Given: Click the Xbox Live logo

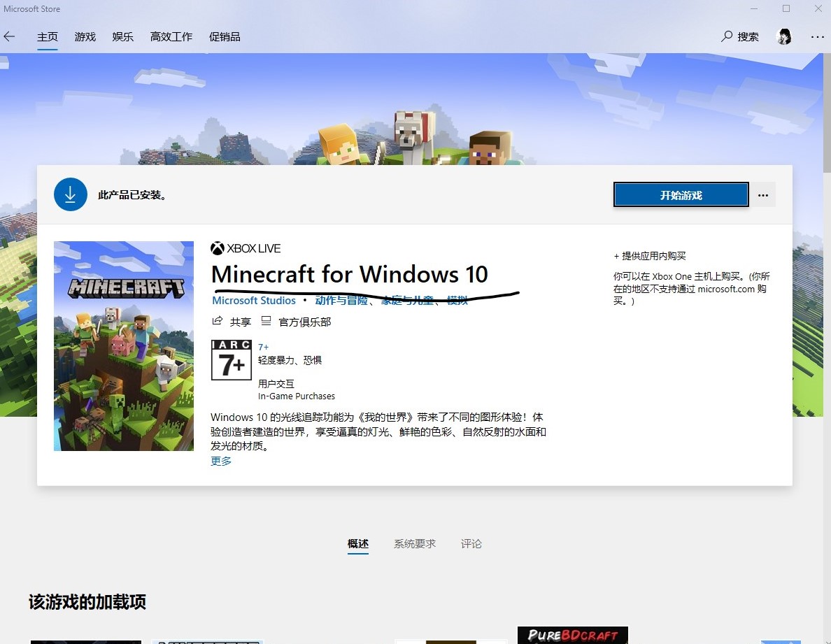Looking at the screenshot, I should pos(246,248).
